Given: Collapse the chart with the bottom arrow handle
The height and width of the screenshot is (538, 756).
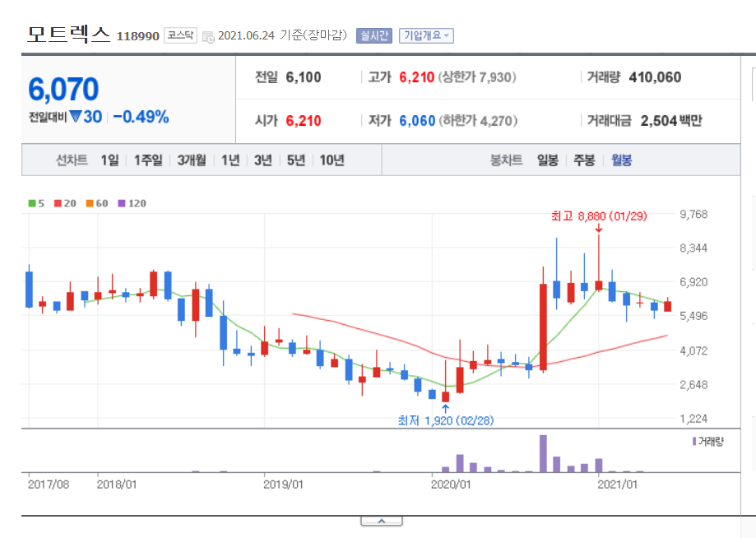Looking at the screenshot, I should (382, 521).
